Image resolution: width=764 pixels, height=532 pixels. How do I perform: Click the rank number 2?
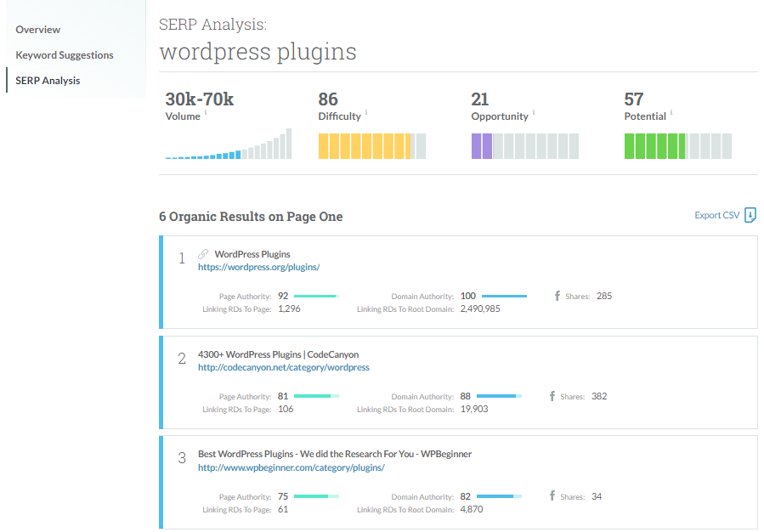click(x=182, y=359)
